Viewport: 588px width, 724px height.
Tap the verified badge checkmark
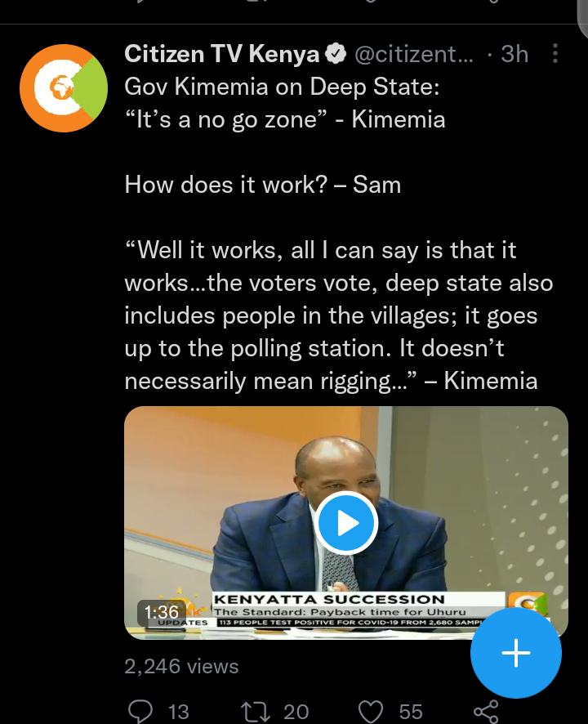coord(336,54)
